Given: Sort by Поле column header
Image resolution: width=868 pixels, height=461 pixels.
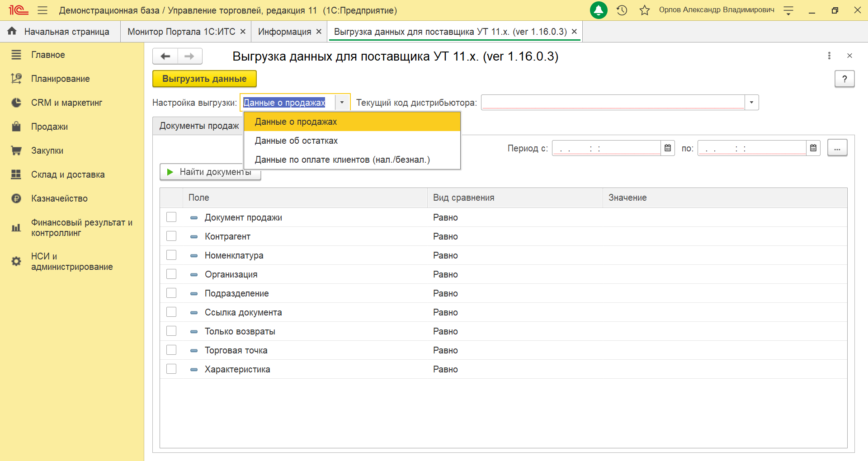Looking at the screenshot, I should 305,198.
